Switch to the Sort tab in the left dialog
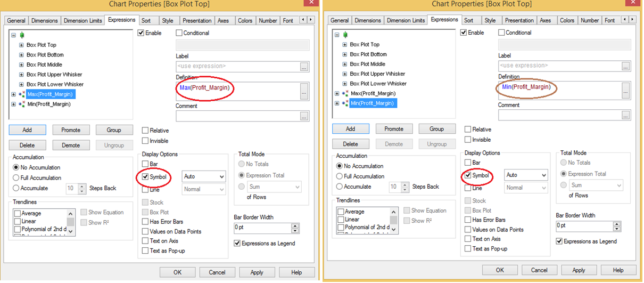 coord(146,21)
